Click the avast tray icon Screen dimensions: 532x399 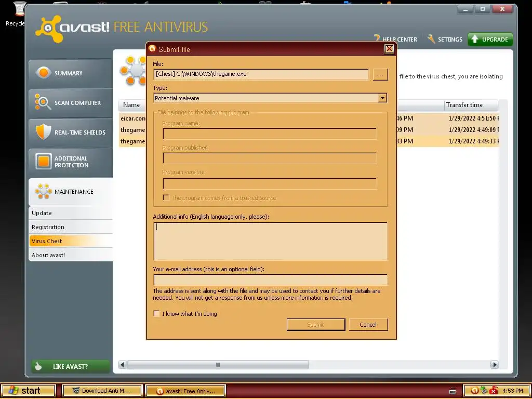click(x=474, y=391)
